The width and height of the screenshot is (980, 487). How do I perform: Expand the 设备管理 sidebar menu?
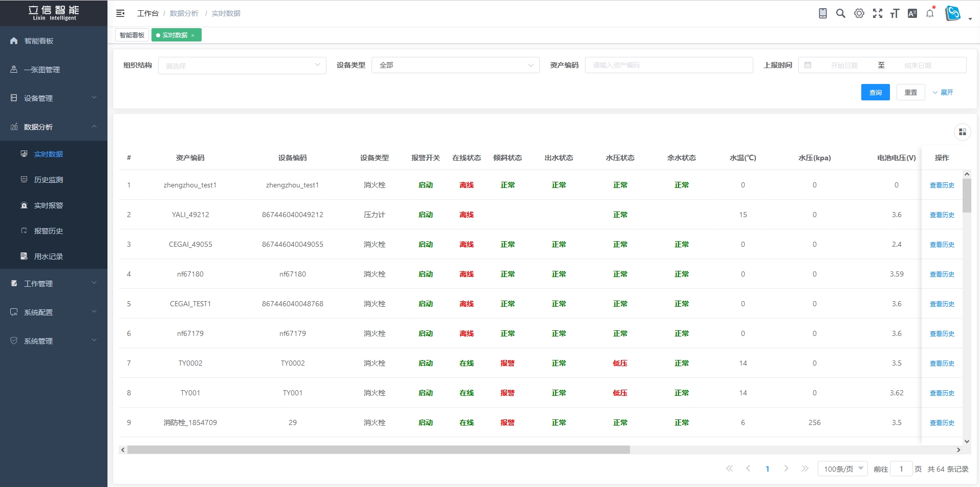(54, 98)
